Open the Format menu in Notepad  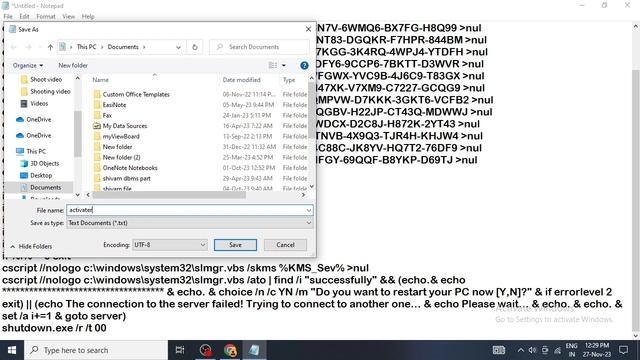(x=46, y=16)
